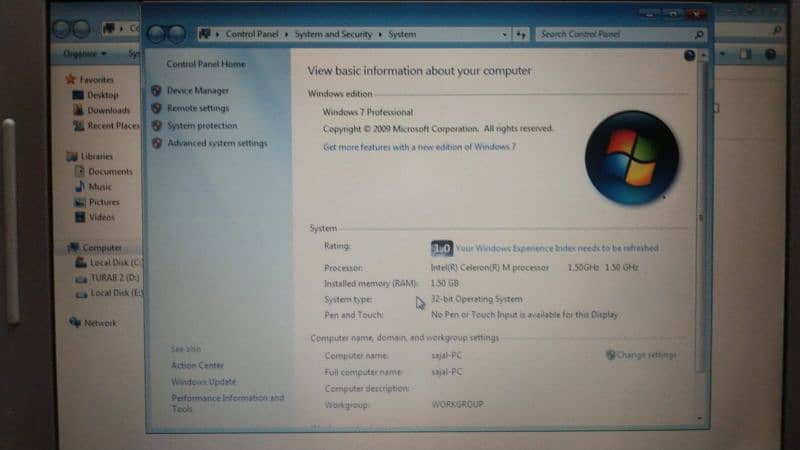
Task: Click the Videos library icon
Action: point(80,217)
